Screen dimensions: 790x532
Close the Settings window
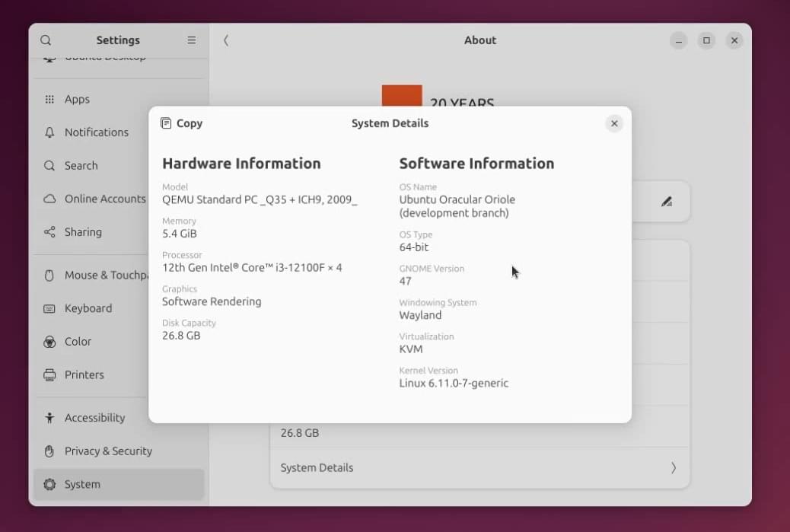pyautogui.click(x=734, y=41)
